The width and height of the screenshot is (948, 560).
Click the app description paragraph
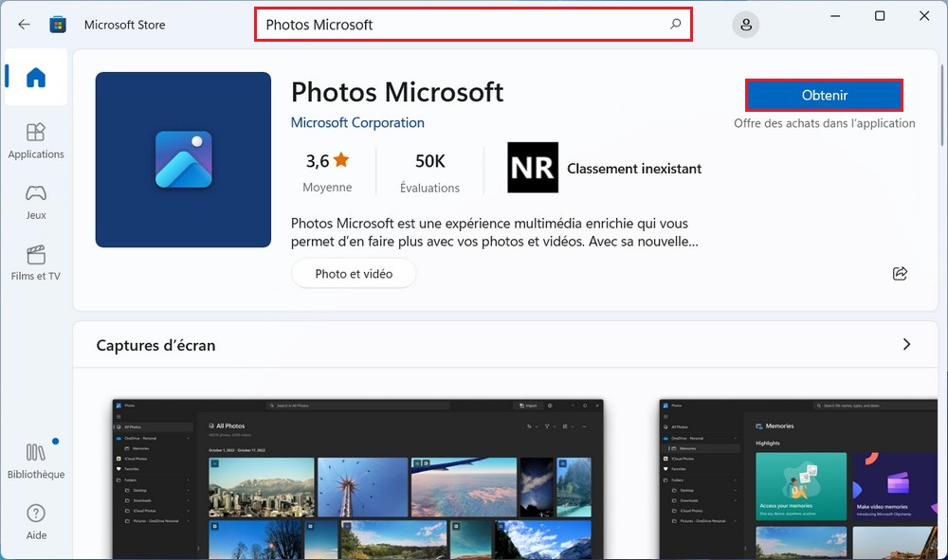point(495,232)
